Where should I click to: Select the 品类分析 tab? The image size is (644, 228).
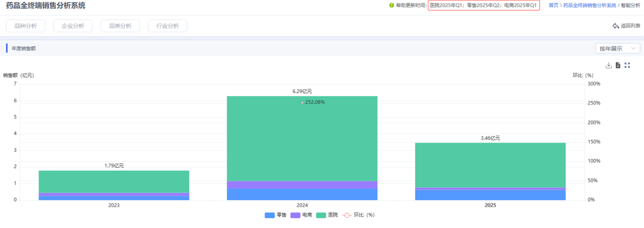(x=120, y=26)
